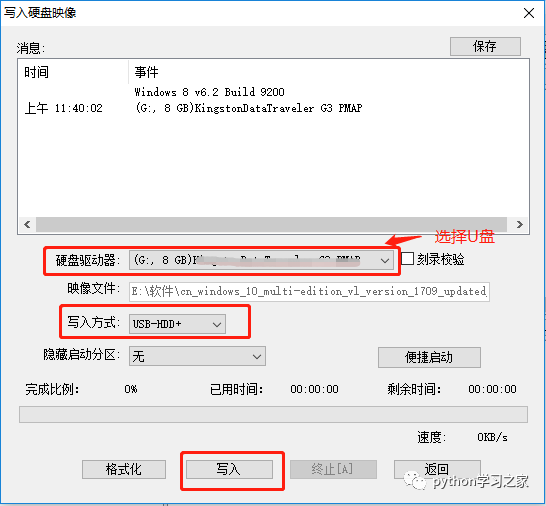This screenshot has height=506, width=546.
Task: Close the 写入硬盘映像 dialog
Action: coord(529,13)
